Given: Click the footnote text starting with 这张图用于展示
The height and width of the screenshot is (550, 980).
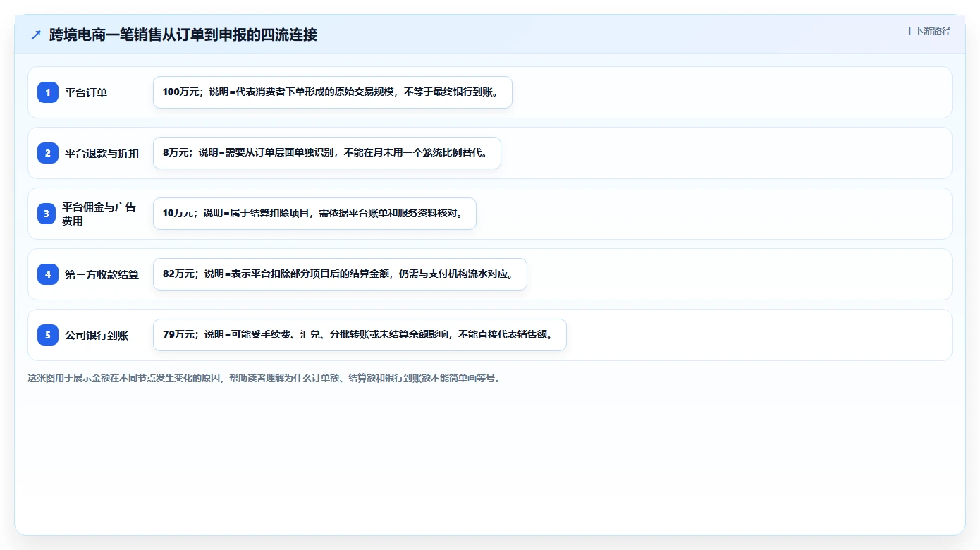Looking at the screenshot, I should pyautogui.click(x=264, y=378).
